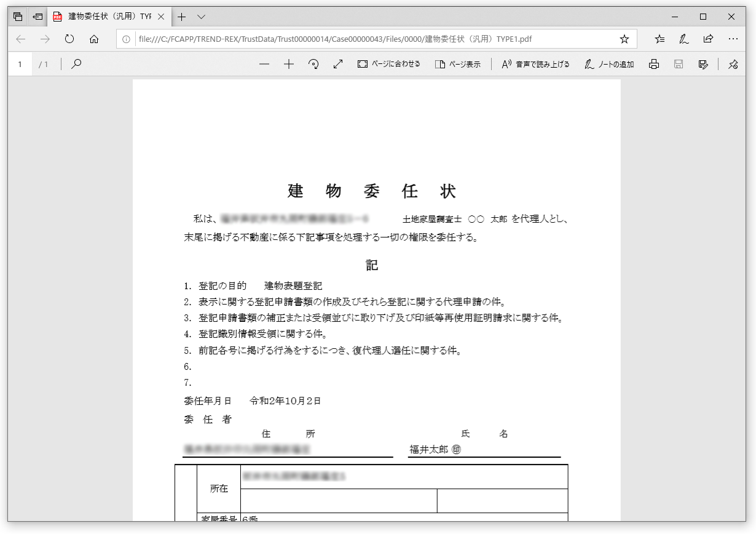Click the 記 heading
756x534 pixels.
click(372, 265)
